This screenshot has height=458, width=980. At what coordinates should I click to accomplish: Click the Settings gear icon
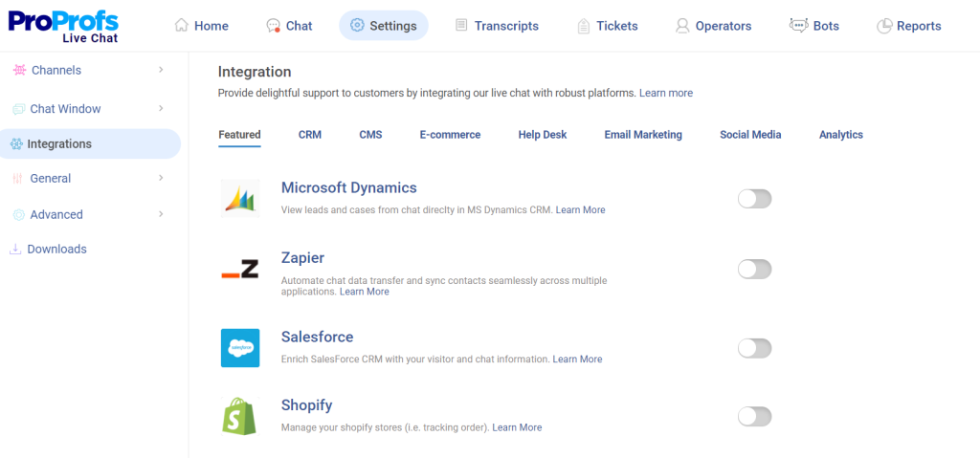click(357, 25)
